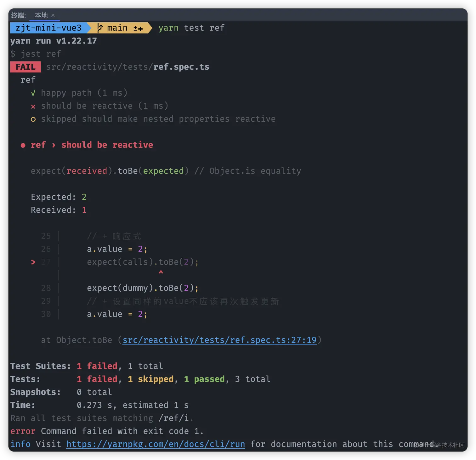Click the red pointer arrow at line 27
Image resolution: width=476 pixels, height=460 pixels.
[x=33, y=262]
